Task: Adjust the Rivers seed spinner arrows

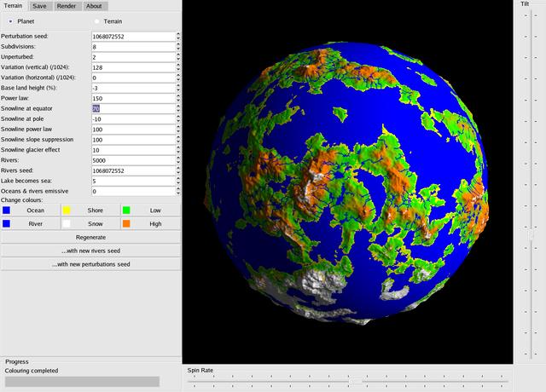Action: tap(178, 170)
